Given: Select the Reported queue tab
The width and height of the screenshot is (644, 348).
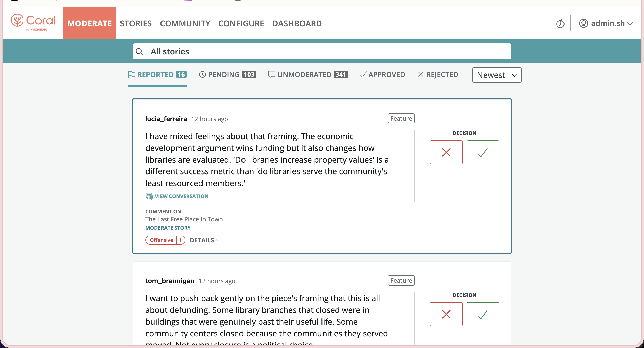Looking at the screenshot, I should coord(157,75).
